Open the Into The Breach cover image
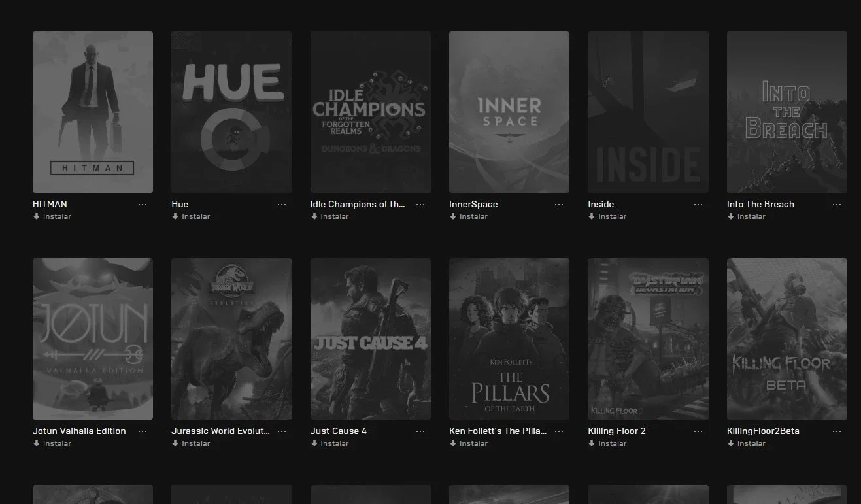 coord(787,112)
